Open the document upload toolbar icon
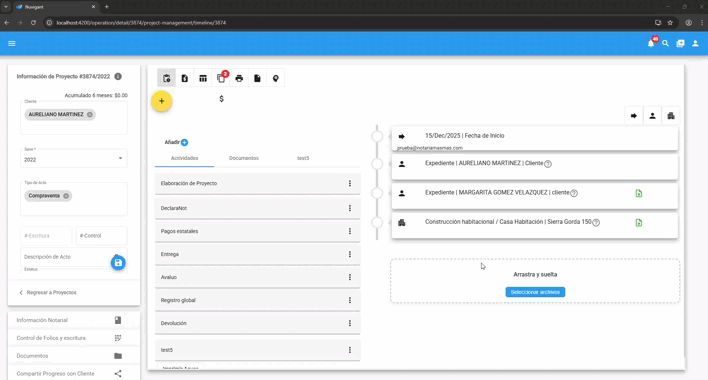Screen dimensions: 708x380 click(185, 78)
